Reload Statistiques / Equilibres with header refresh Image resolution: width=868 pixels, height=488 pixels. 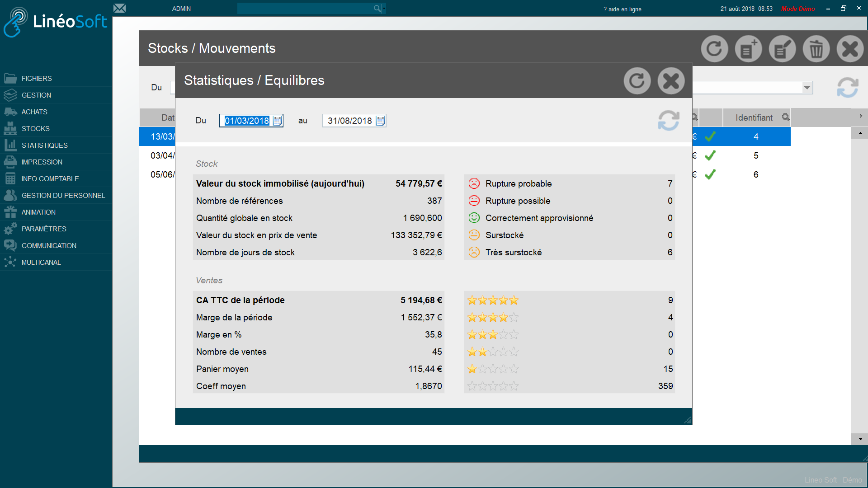(x=637, y=81)
